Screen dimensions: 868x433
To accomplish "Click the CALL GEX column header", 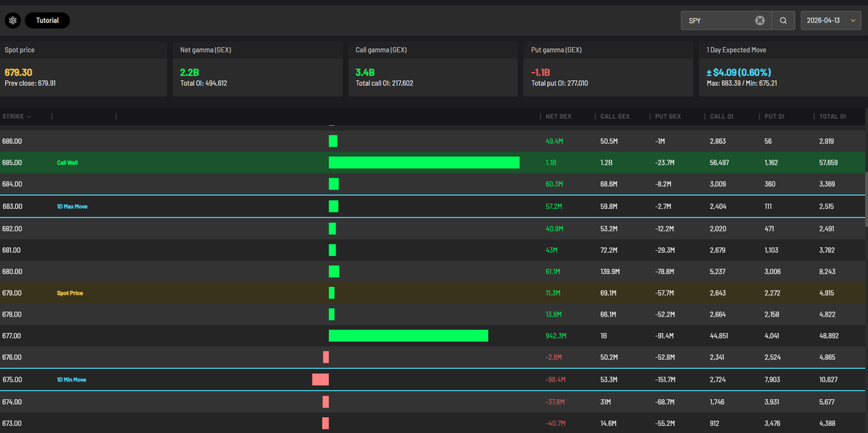I will (x=616, y=116).
